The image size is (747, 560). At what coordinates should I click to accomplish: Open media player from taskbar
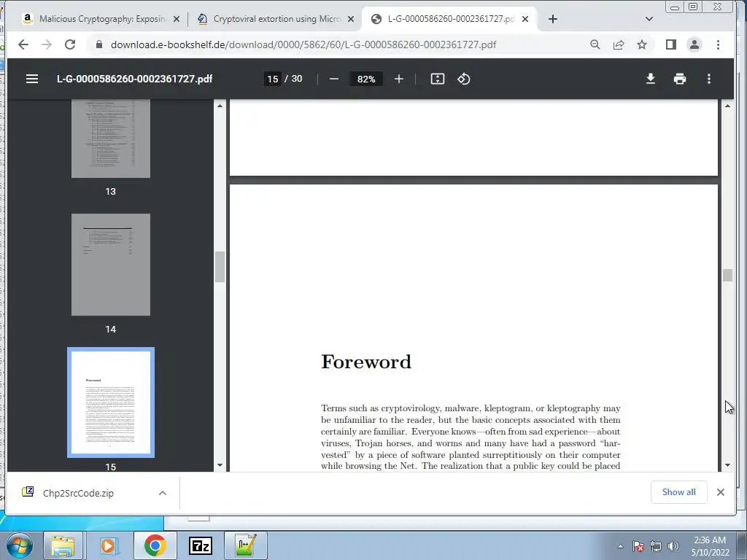pos(108,545)
